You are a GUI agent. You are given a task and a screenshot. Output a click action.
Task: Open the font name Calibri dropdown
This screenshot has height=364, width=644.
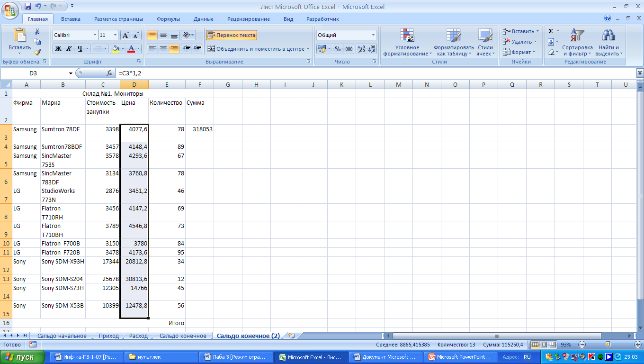coord(94,35)
